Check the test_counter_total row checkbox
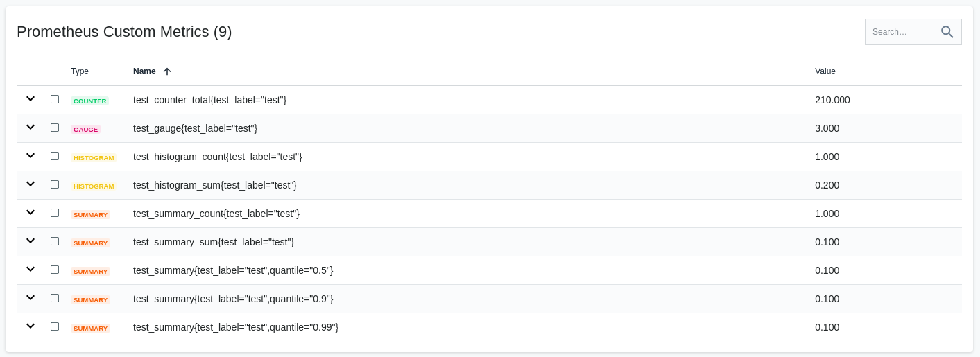The image size is (980, 357). click(x=55, y=99)
